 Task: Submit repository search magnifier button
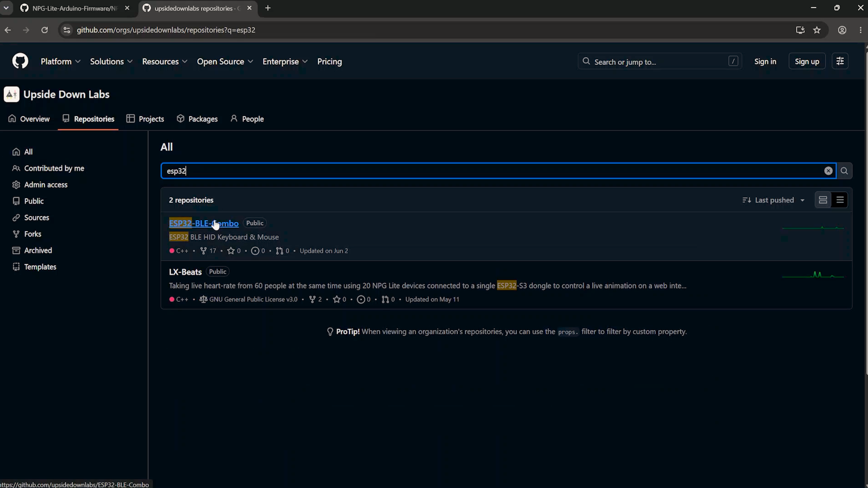844,171
